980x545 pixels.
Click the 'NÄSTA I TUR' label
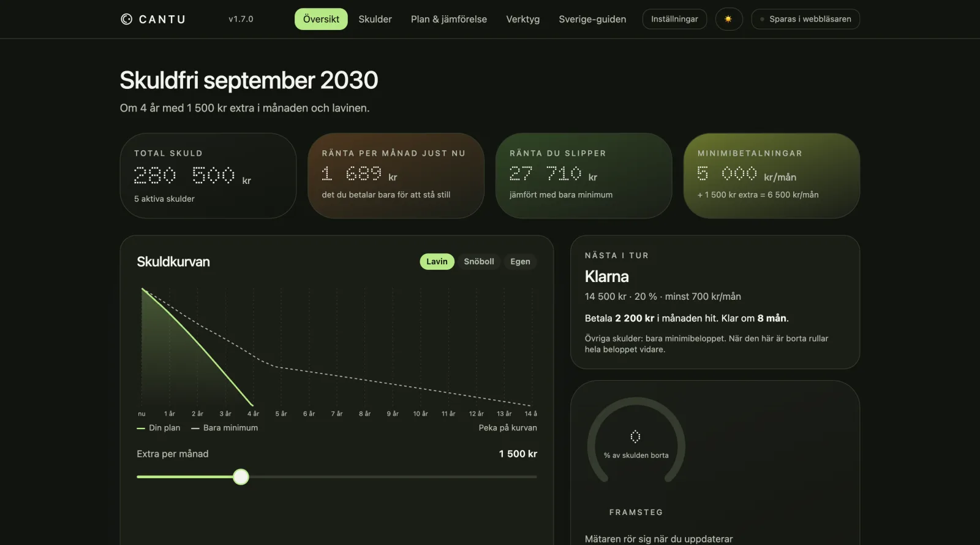pyautogui.click(x=617, y=256)
